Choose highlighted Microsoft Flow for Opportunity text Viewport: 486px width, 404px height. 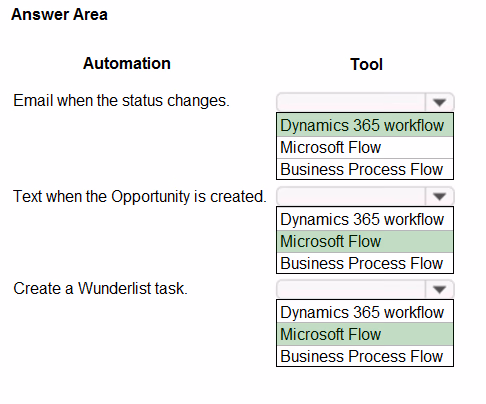point(365,241)
